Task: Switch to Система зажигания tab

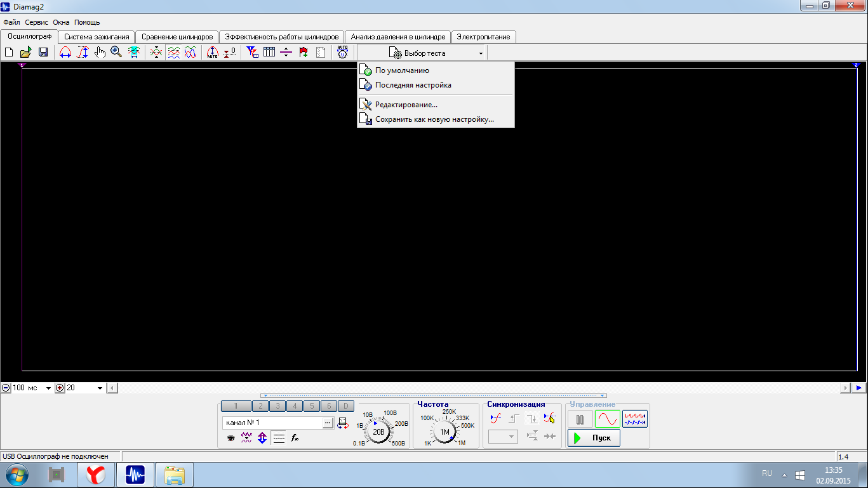Action: point(97,37)
